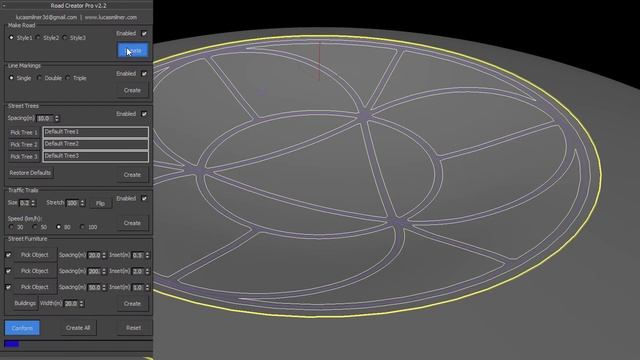
Task: Click Create in Street Trees section
Action: point(132,175)
